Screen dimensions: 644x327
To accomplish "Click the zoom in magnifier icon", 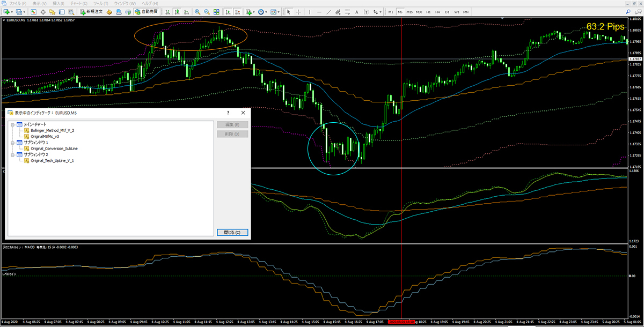I will pos(197,11).
